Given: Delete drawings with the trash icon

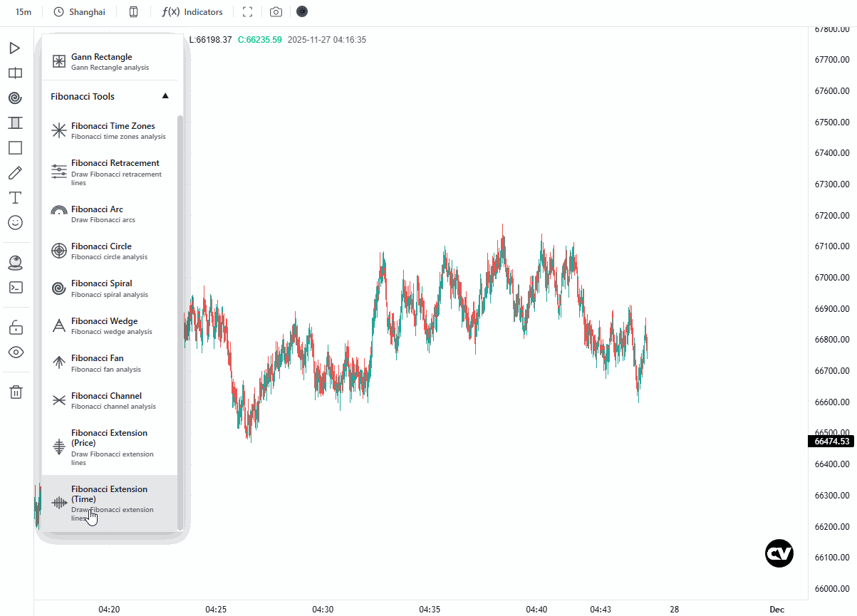Looking at the screenshot, I should (x=16, y=392).
